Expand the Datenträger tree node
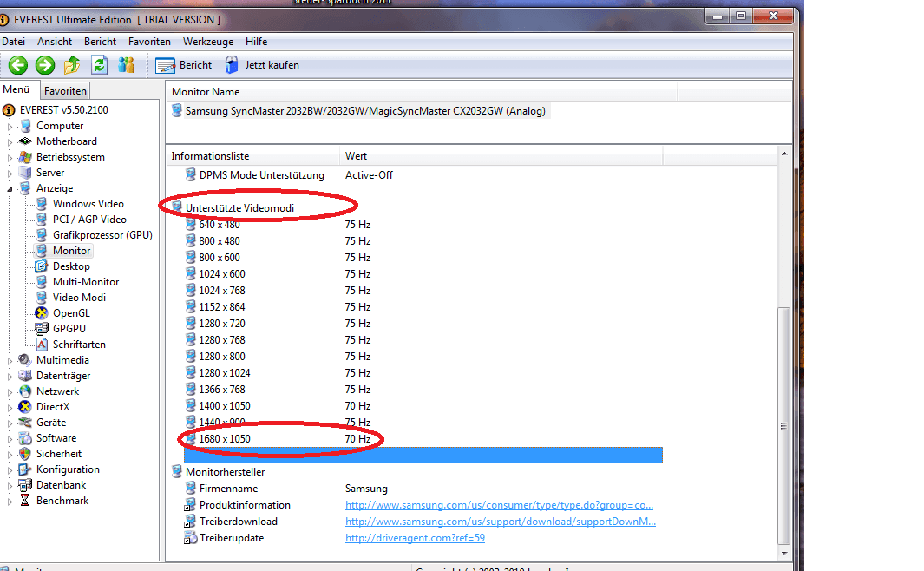The width and height of the screenshot is (924, 571). [10, 377]
